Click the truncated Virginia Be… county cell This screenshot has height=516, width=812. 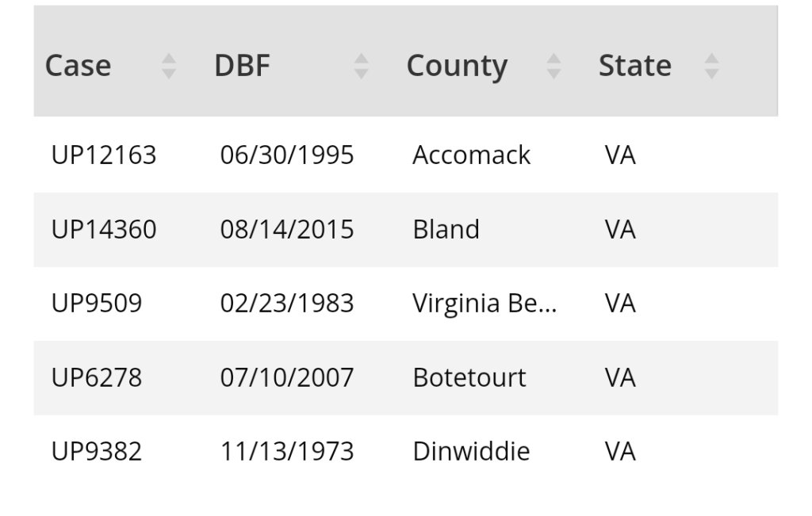click(x=485, y=304)
